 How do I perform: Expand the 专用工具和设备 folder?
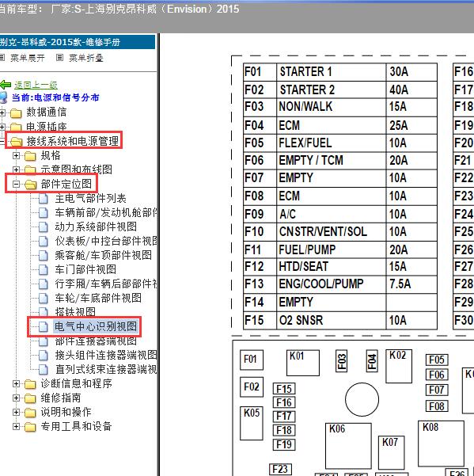tap(16, 427)
